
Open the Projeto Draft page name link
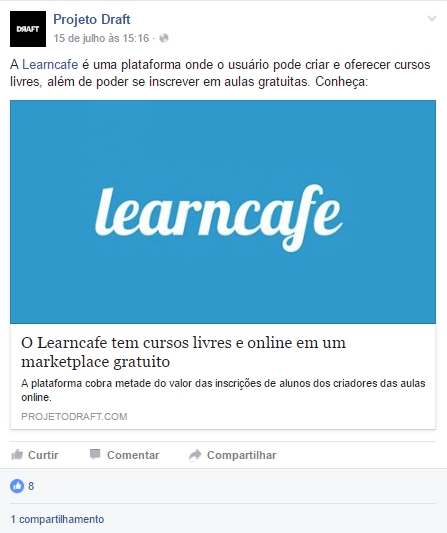pyautogui.click(x=92, y=19)
